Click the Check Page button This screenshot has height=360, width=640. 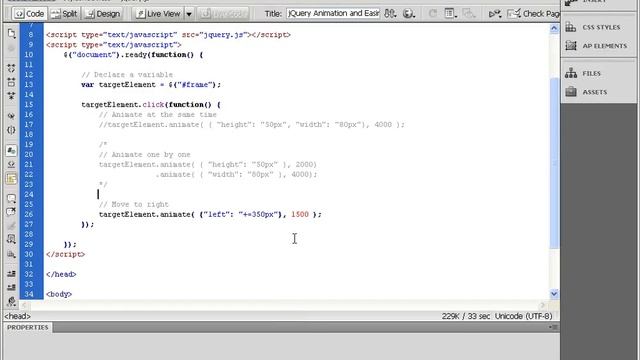(x=533, y=14)
